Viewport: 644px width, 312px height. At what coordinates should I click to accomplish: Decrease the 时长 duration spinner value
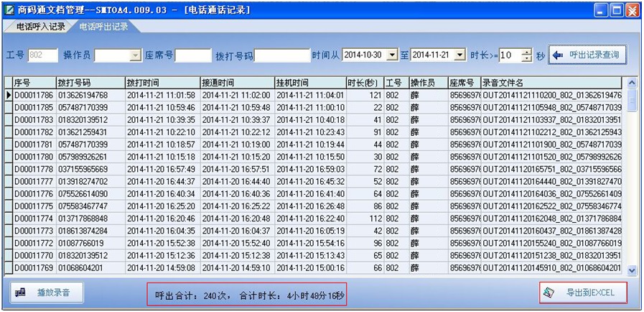527,59
